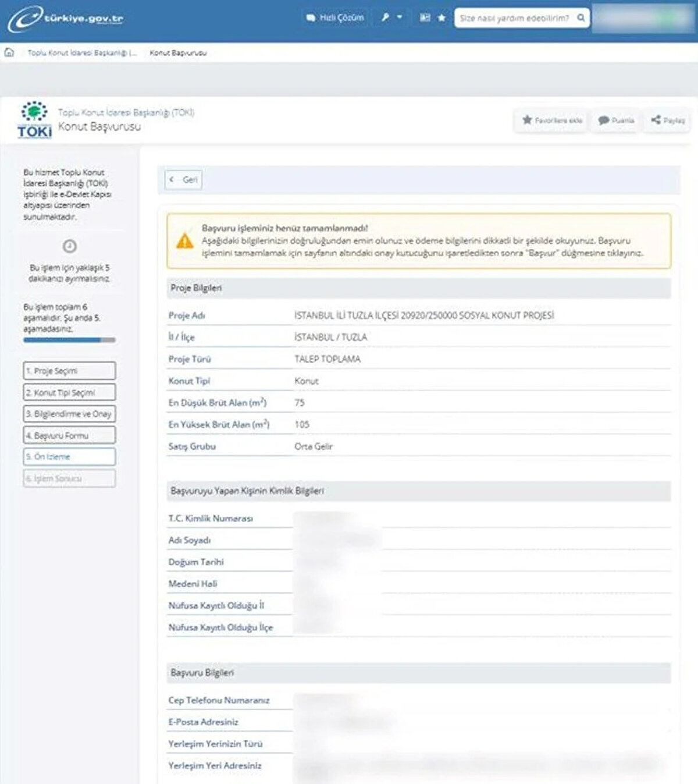Open the Hızlı Çözüm quick help
Image resolution: width=698 pixels, height=784 pixels.
pos(335,18)
